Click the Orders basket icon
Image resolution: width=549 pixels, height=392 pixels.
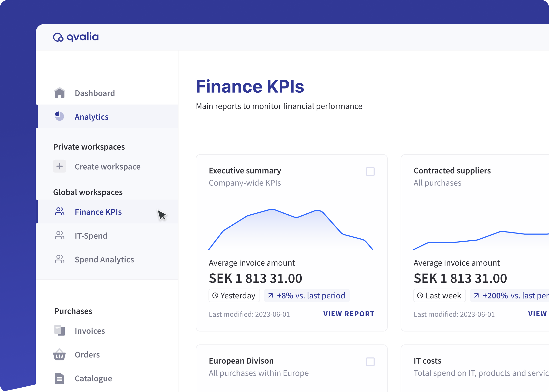coord(59,354)
